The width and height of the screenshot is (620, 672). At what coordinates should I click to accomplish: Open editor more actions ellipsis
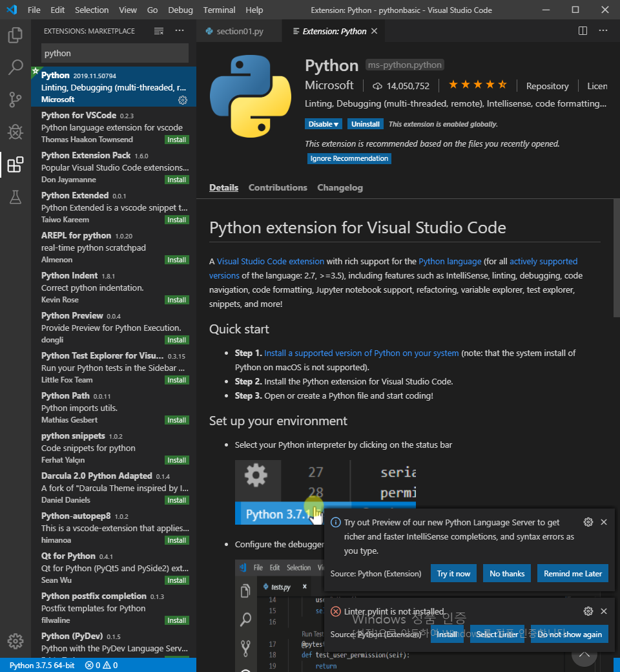click(x=603, y=30)
